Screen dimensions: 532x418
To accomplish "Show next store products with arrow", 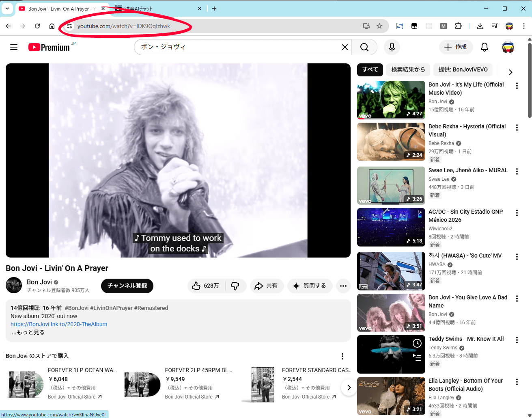I will (349, 388).
